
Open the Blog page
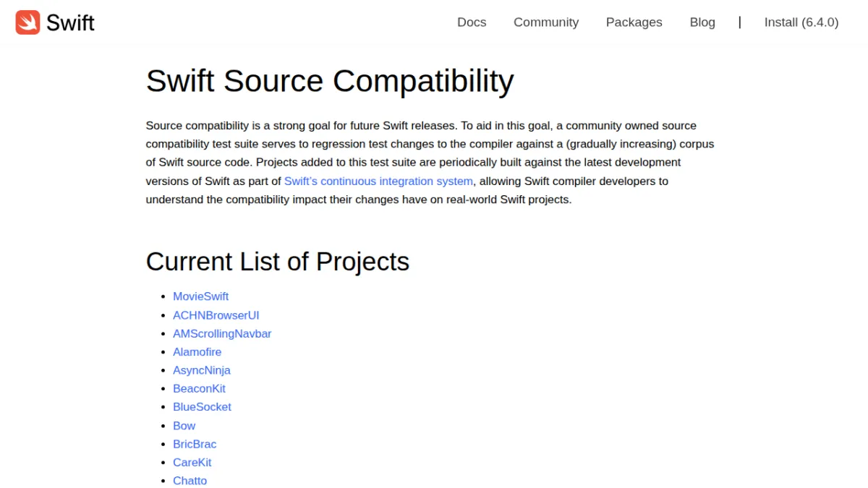702,22
